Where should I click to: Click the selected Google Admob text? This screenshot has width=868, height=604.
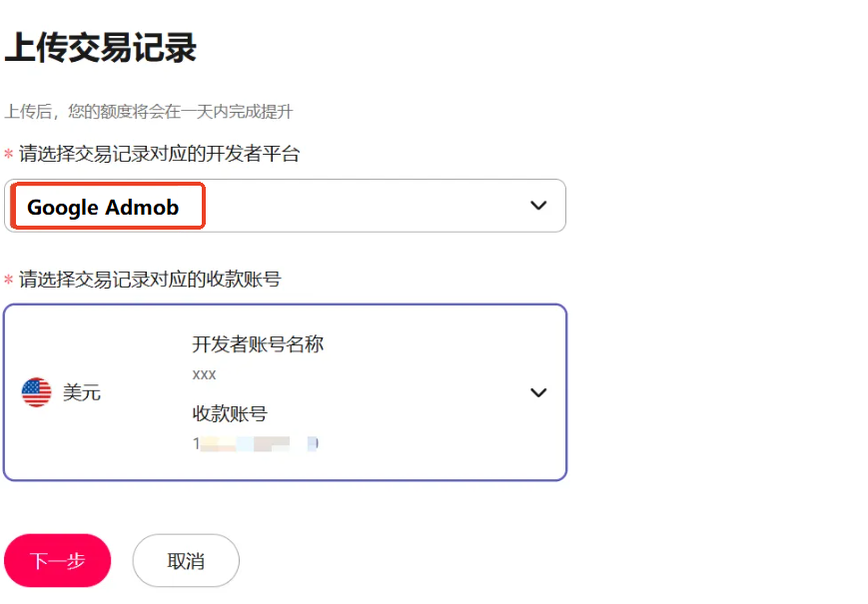click(x=103, y=208)
